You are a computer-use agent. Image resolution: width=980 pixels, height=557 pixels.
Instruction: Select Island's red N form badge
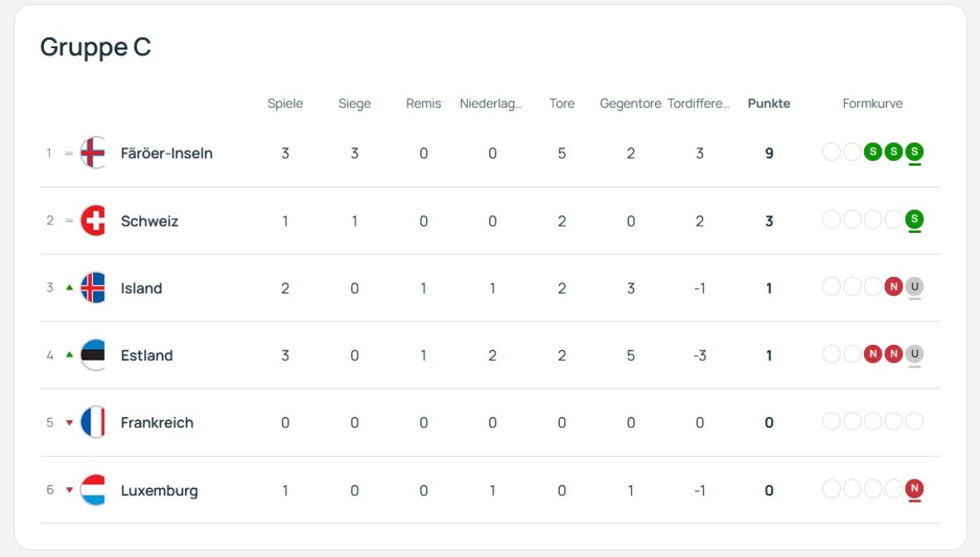[x=894, y=287]
